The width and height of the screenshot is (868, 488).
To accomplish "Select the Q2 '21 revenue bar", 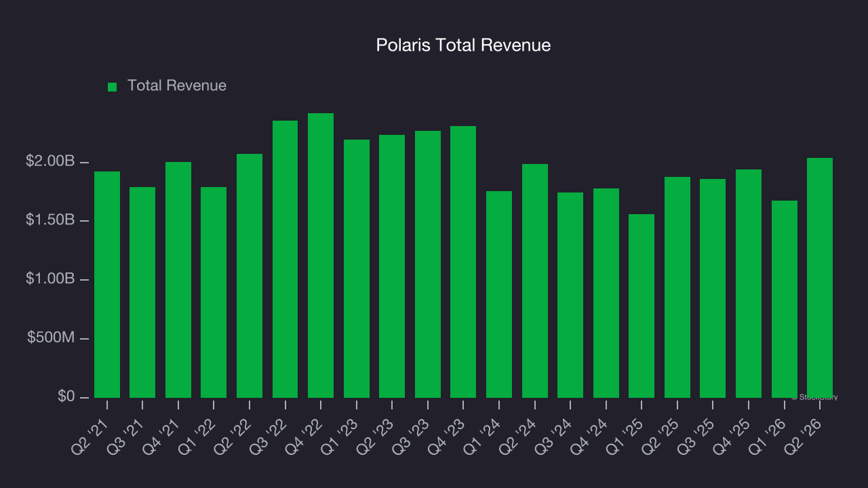I will click(x=107, y=285).
